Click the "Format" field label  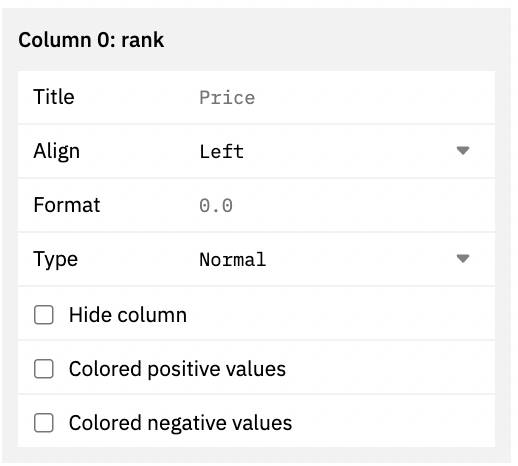tap(67, 205)
